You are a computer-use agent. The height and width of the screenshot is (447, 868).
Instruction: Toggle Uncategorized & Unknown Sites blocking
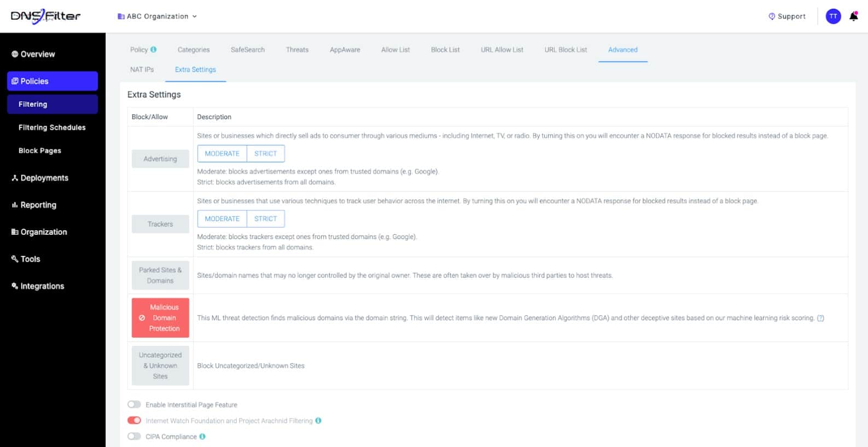[160, 365]
